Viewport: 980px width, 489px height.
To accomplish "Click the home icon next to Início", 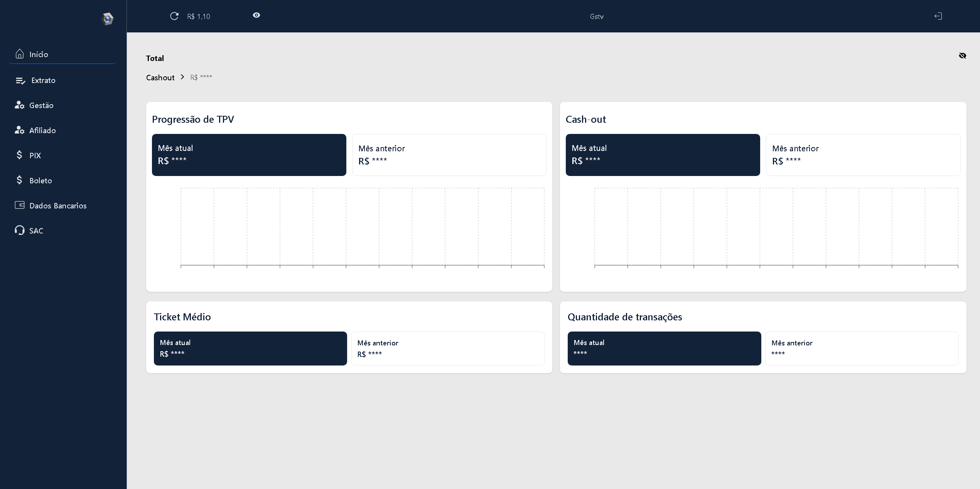I will click(20, 54).
